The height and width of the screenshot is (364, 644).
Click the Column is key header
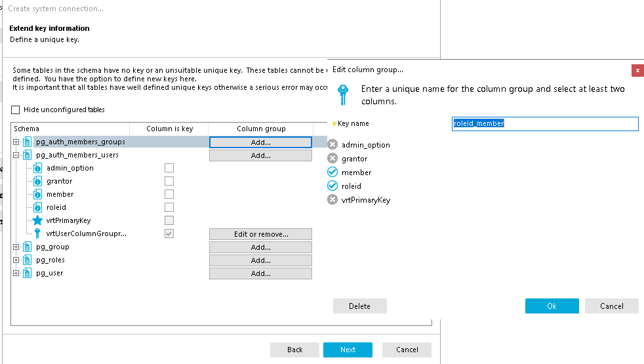pos(169,129)
